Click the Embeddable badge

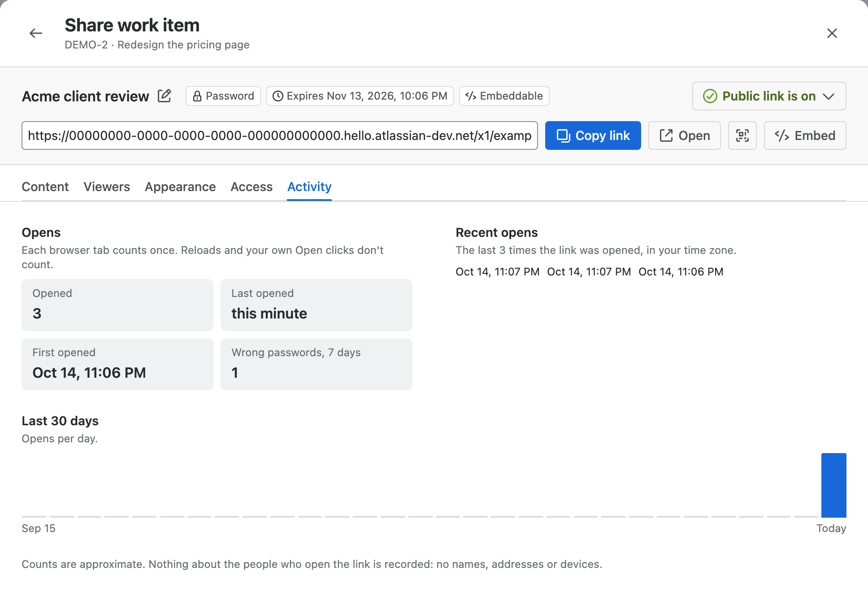coord(504,96)
